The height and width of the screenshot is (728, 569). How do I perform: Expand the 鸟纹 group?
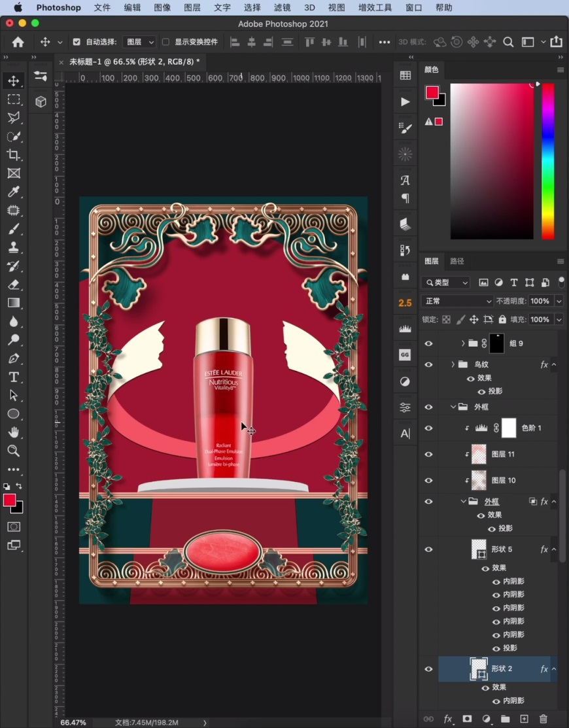point(453,364)
